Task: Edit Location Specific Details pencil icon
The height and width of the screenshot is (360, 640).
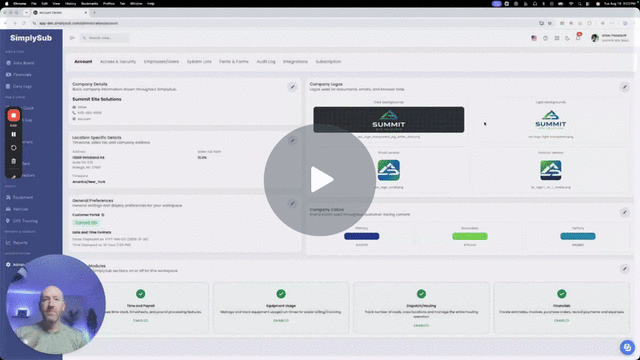Action: [292, 140]
